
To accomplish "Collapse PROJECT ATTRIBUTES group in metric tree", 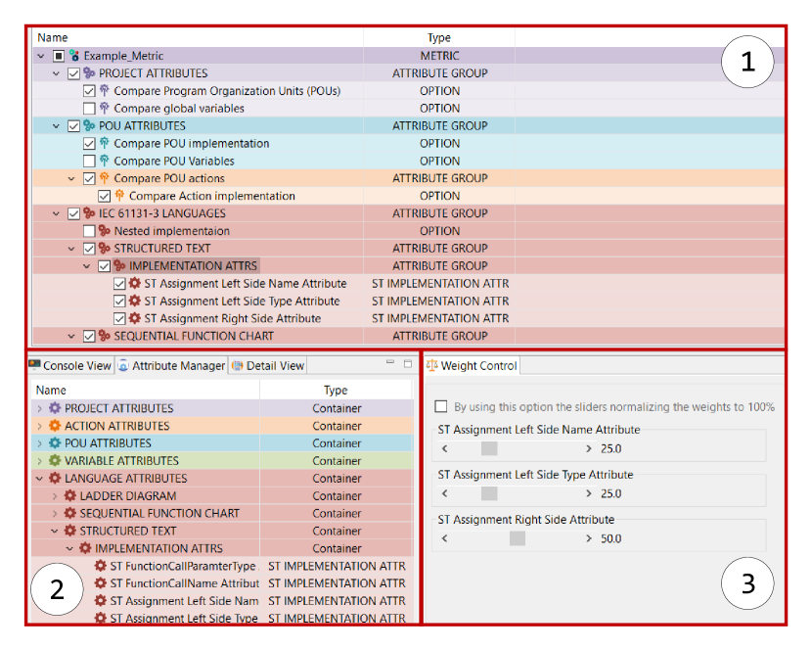I will click(57, 73).
